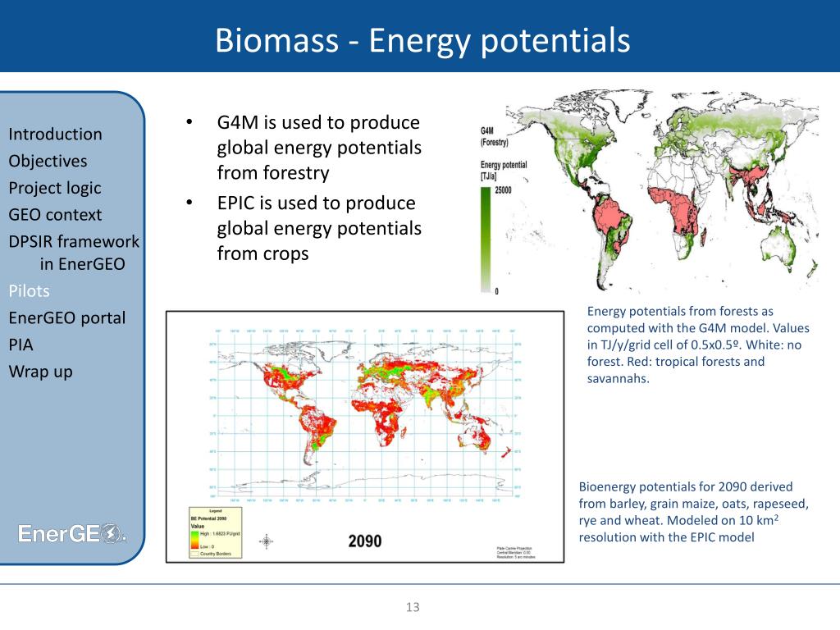Jump to Wrap up section
The width and height of the screenshot is (840, 630).
(41, 372)
